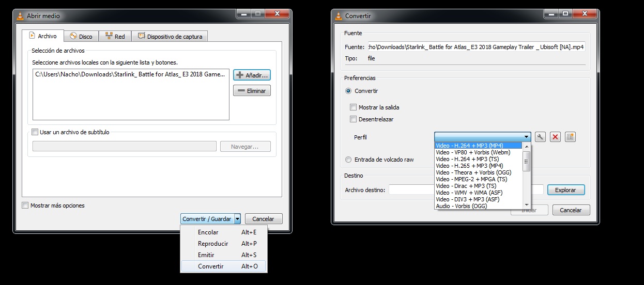Open the Disco tab
The width and height of the screenshot is (644, 285).
tap(81, 36)
